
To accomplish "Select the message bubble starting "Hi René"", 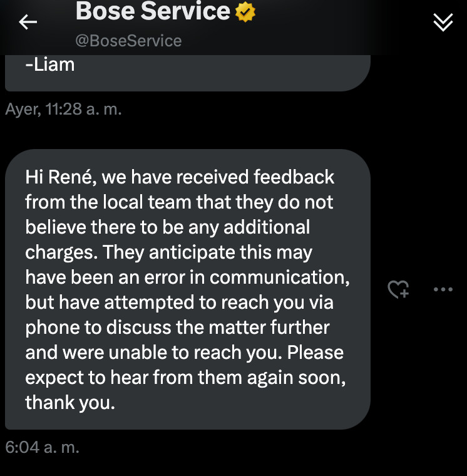I will click(188, 289).
